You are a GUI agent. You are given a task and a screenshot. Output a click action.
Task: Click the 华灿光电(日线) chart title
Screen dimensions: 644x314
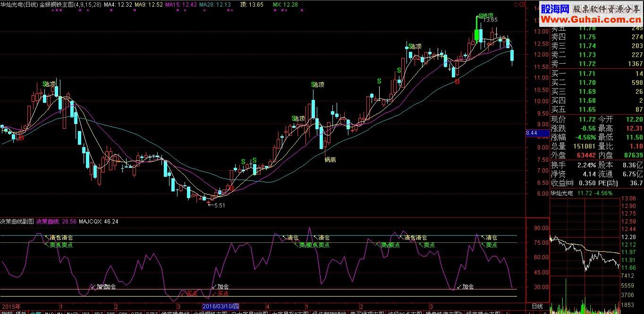tap(18, 4)
